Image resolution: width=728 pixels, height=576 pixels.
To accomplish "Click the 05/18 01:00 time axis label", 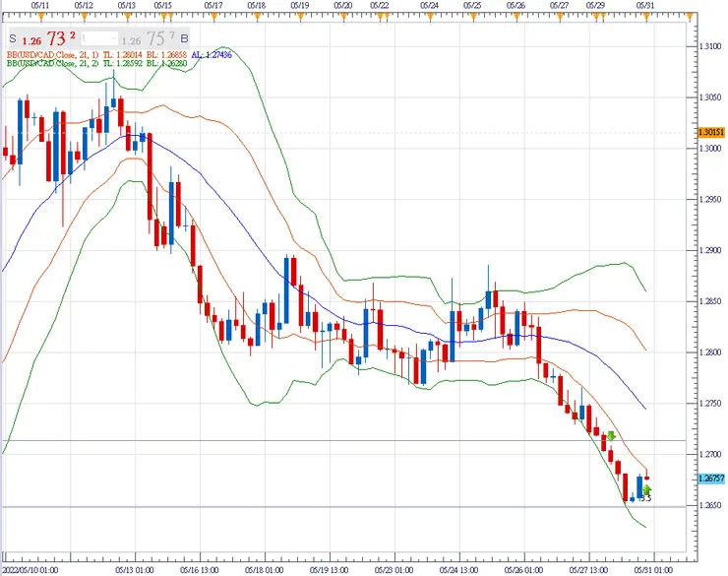I will pyautogui.click(x=265, y=569).
